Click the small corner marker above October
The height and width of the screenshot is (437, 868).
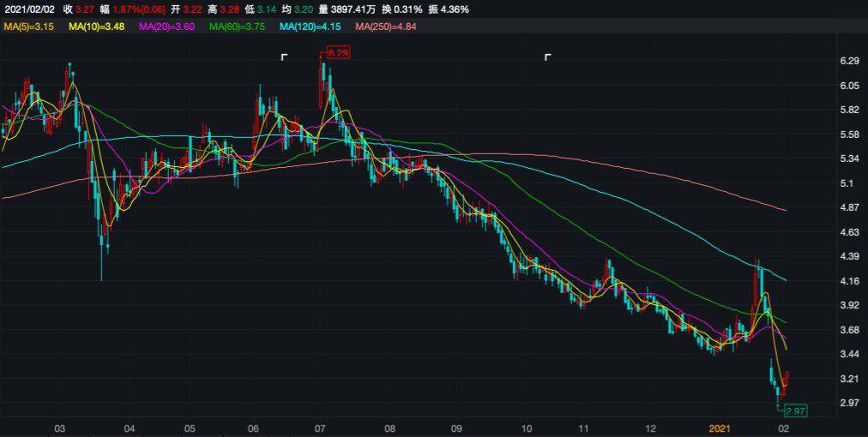click(547, 57)
